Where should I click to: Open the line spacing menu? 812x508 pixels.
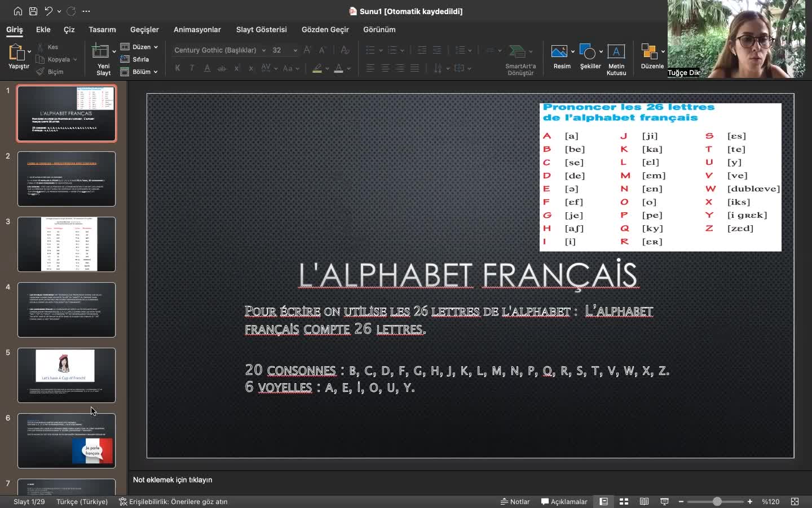[463, 50]
